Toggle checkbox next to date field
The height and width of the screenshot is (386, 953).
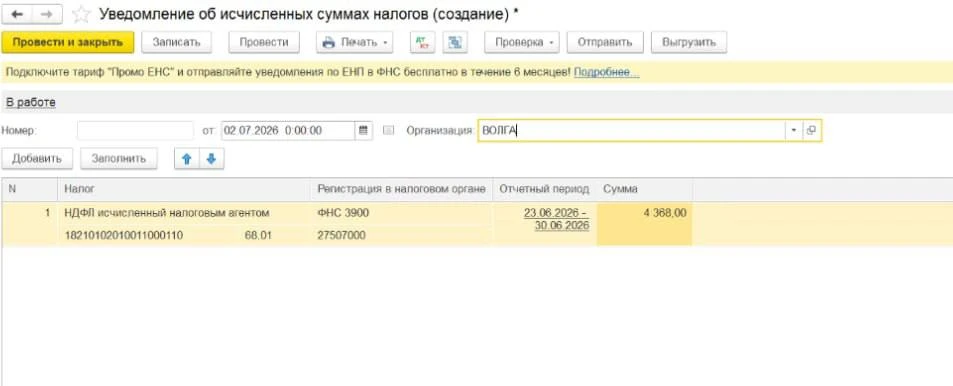pyautogui.click(x=389, y=130)
